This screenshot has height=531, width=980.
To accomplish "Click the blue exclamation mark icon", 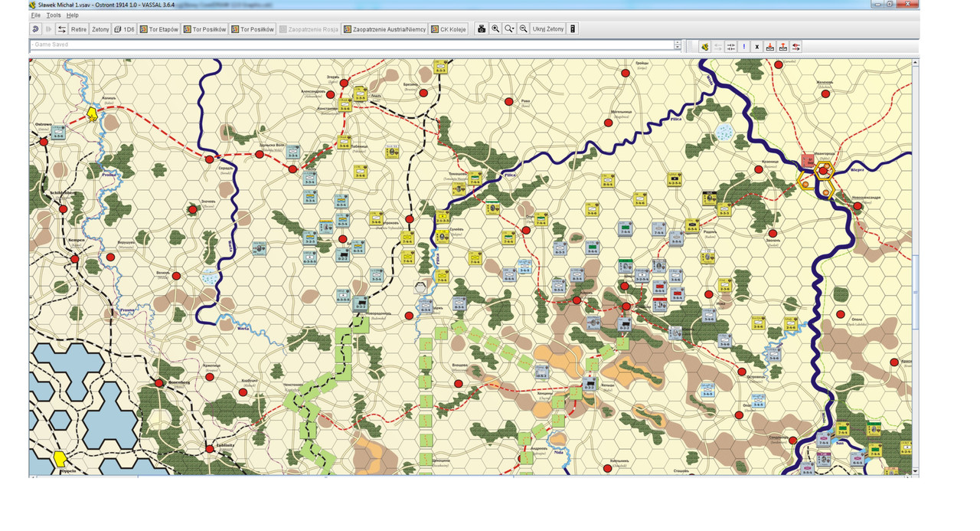I will point(744,47).
